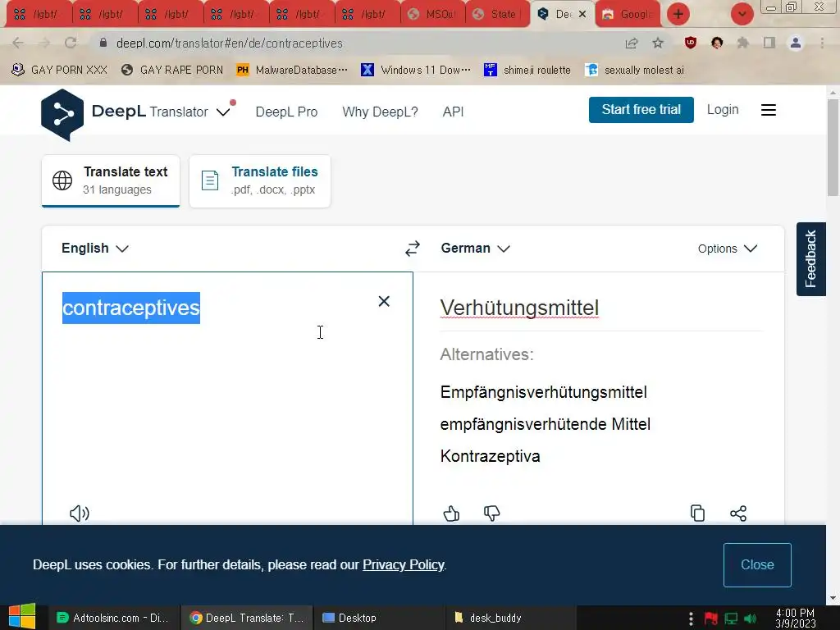This screenshot has height=630, width=840.
Task: Open a new tab with plus button
Action: pos(678,14)
